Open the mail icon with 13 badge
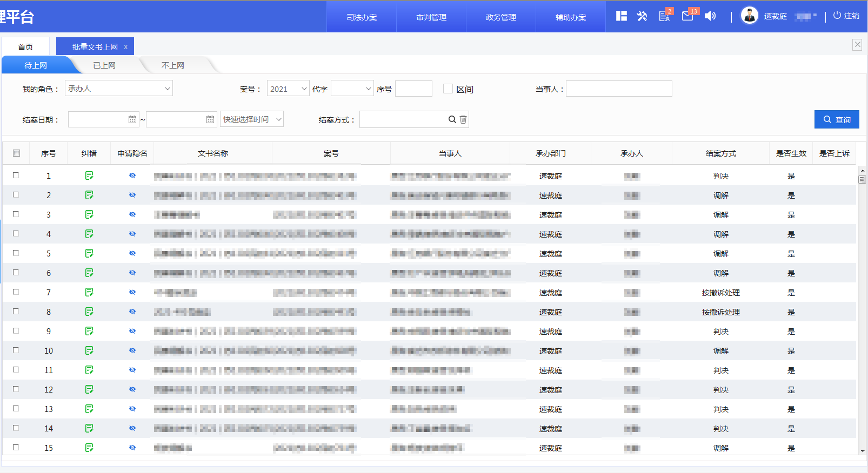Viewport: 868px width, 473px height. click(x=687, y=16)
